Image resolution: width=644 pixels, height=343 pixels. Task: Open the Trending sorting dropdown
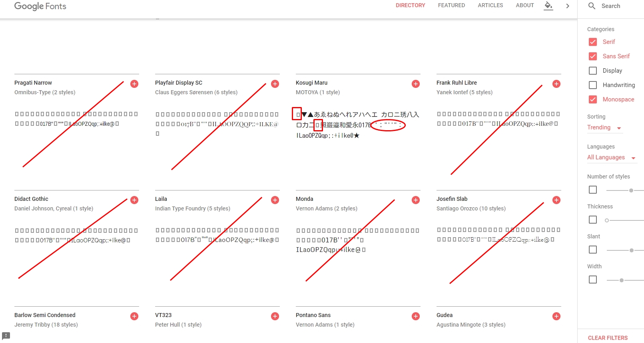[x=604, y=127]
